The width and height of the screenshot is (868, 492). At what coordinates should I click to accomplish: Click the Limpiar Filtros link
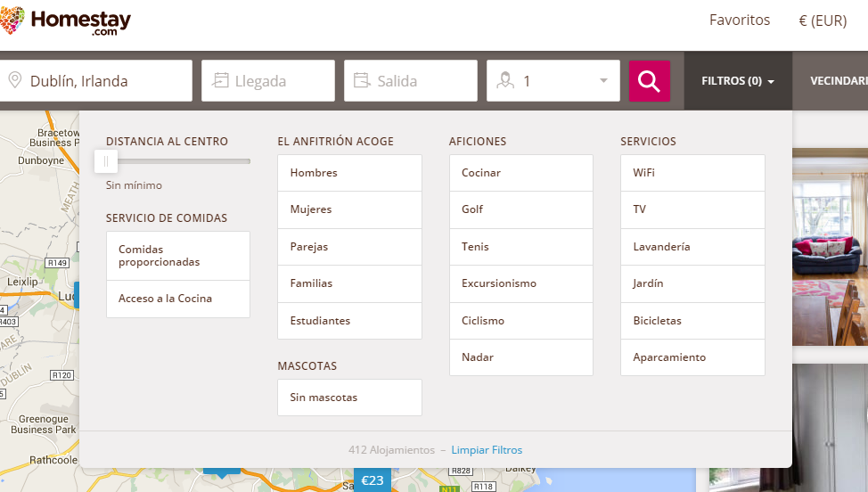(x=487, y=450)
